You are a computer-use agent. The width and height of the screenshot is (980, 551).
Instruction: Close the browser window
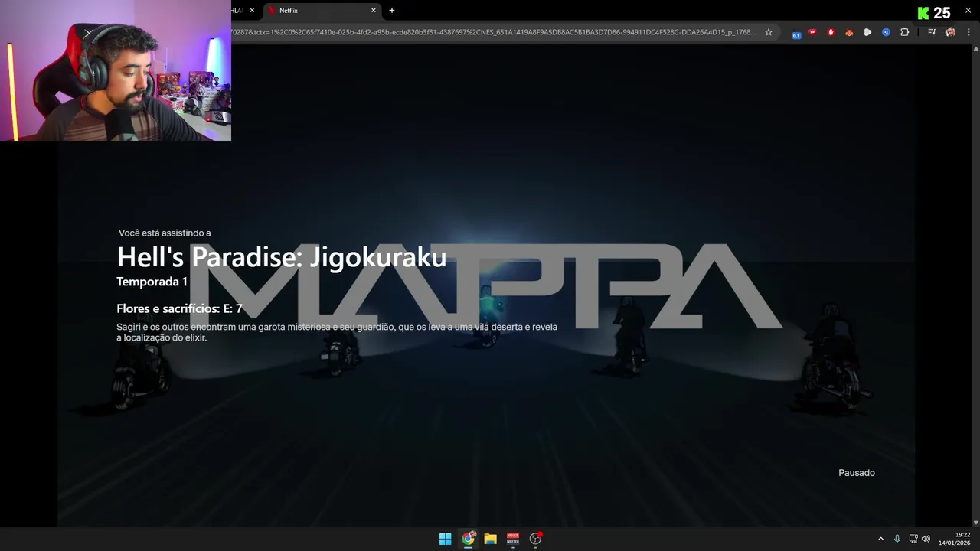click(x=968, y=10)
